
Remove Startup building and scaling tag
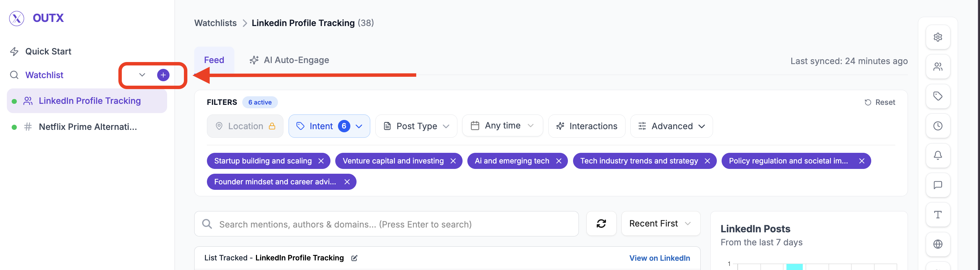point(321,161)
